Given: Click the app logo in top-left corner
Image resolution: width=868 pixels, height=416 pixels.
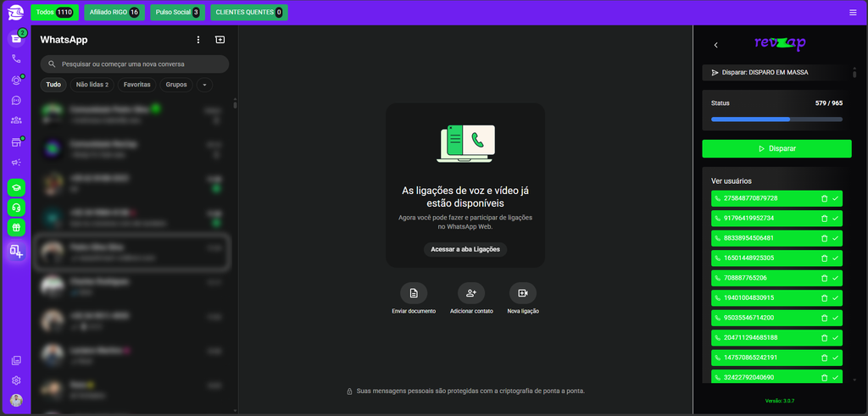Looking at the screenshot, I should click(15, 12).
